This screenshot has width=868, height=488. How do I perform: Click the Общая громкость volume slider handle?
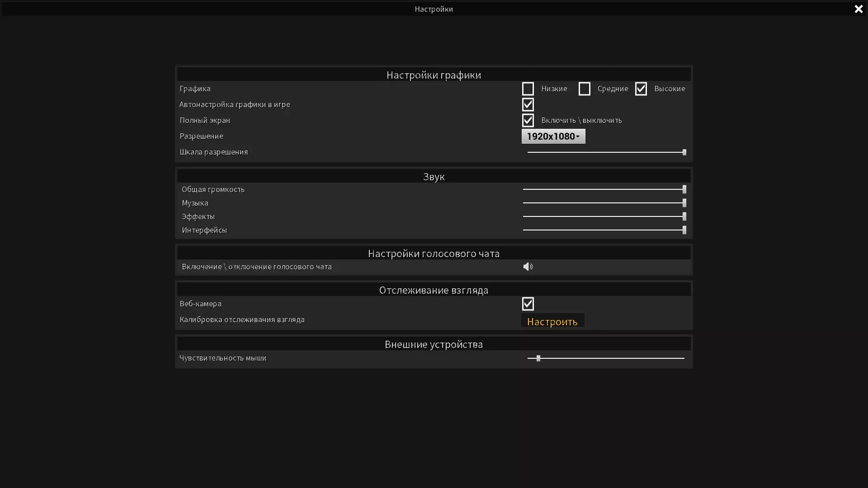(684, 189)
